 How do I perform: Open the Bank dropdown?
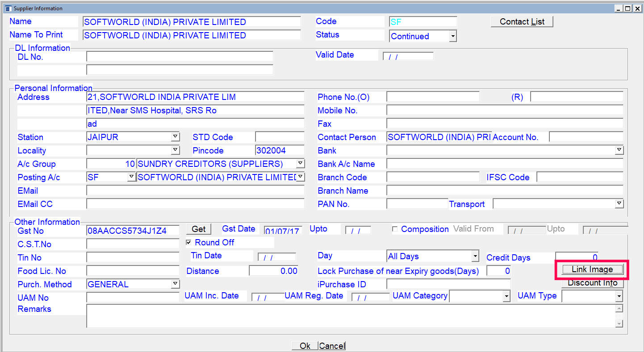(x=619, y=150)
